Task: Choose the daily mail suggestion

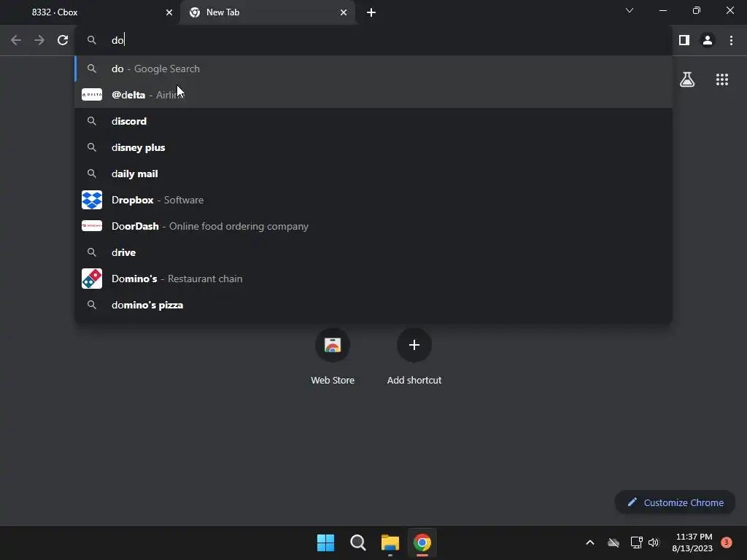Action: point(373,174)
